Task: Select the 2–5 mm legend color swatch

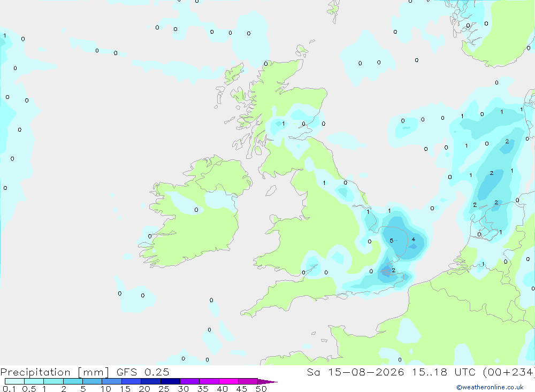Action: [x=73, y=381]
